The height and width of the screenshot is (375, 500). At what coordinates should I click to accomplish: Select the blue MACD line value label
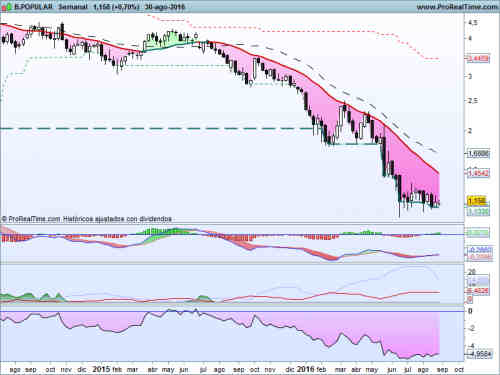[x=480, y=250]
